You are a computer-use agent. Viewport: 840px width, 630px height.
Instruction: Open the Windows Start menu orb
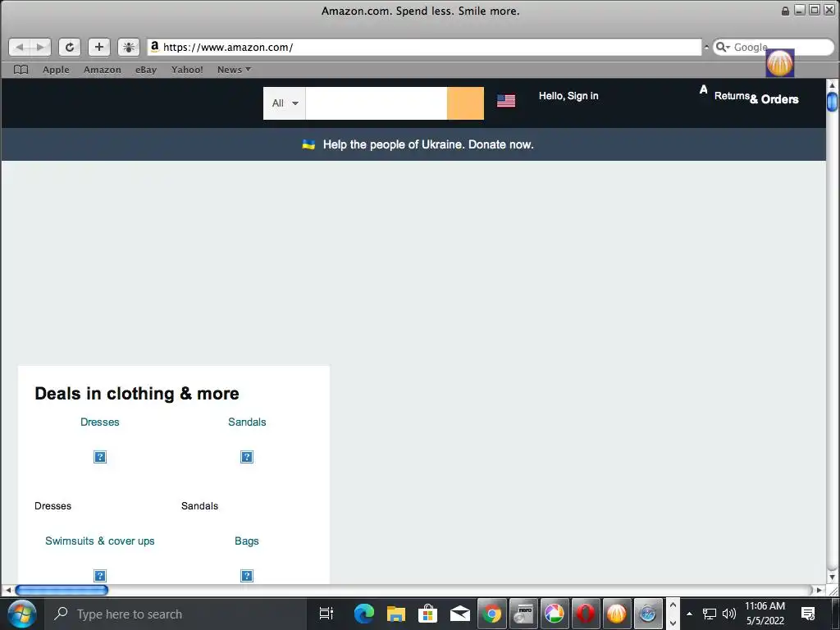coord(22,614)
